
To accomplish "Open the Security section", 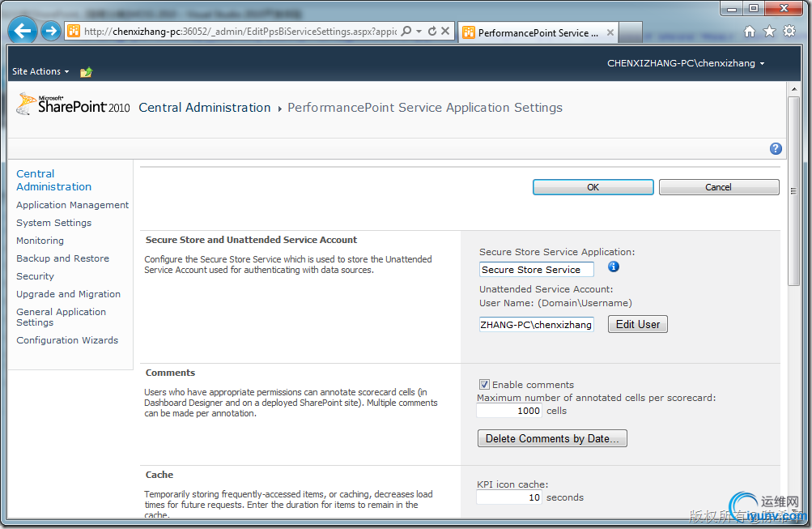I will [35, 276].
